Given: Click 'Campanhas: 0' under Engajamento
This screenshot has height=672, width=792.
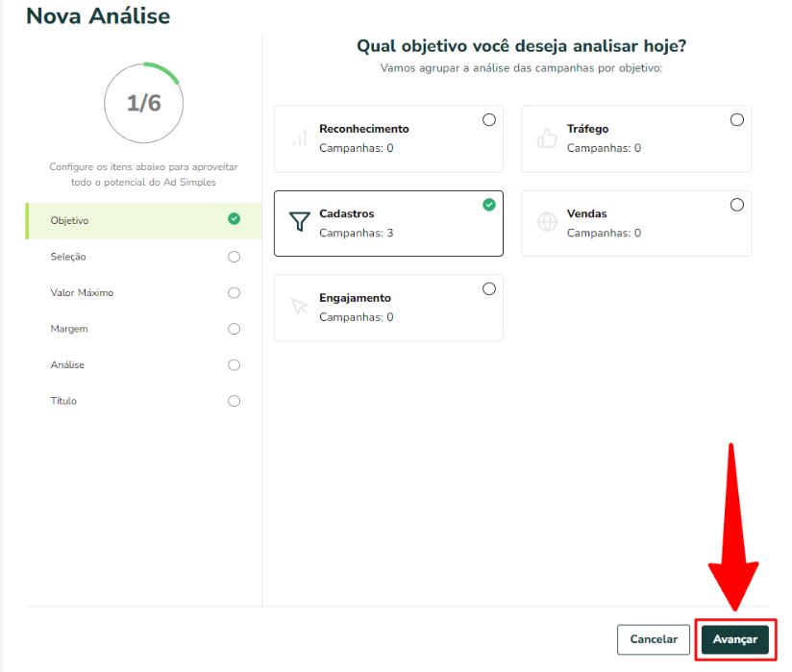Looking at the screenshot, I should [356, 317].
